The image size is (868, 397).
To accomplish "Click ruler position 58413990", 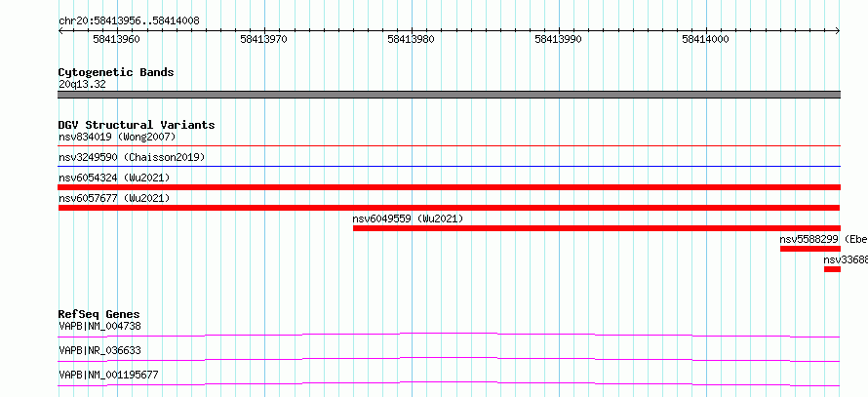I will click(x=558, y=39).
